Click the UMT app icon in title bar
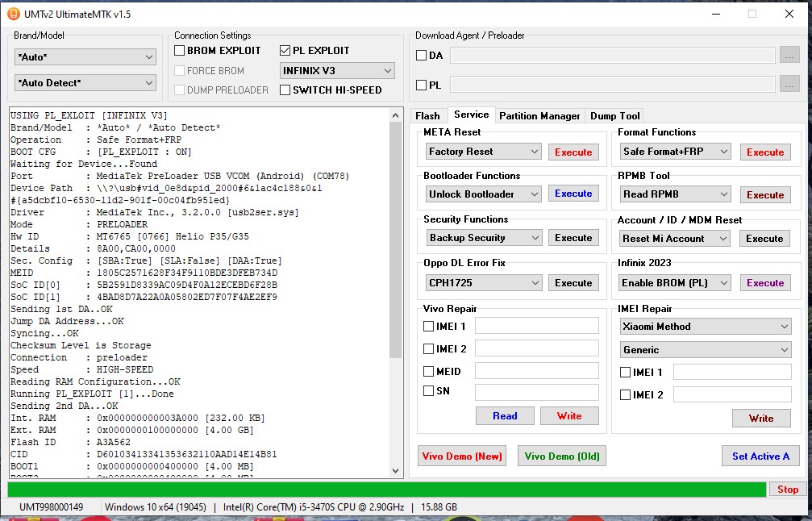Viewport: 812px width, 521px height. coord(13,14)
